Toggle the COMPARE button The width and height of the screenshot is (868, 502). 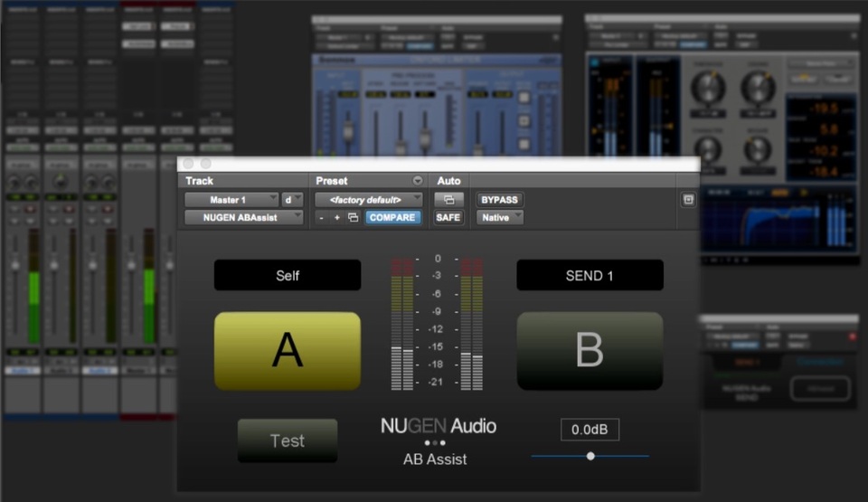(393, 218)
